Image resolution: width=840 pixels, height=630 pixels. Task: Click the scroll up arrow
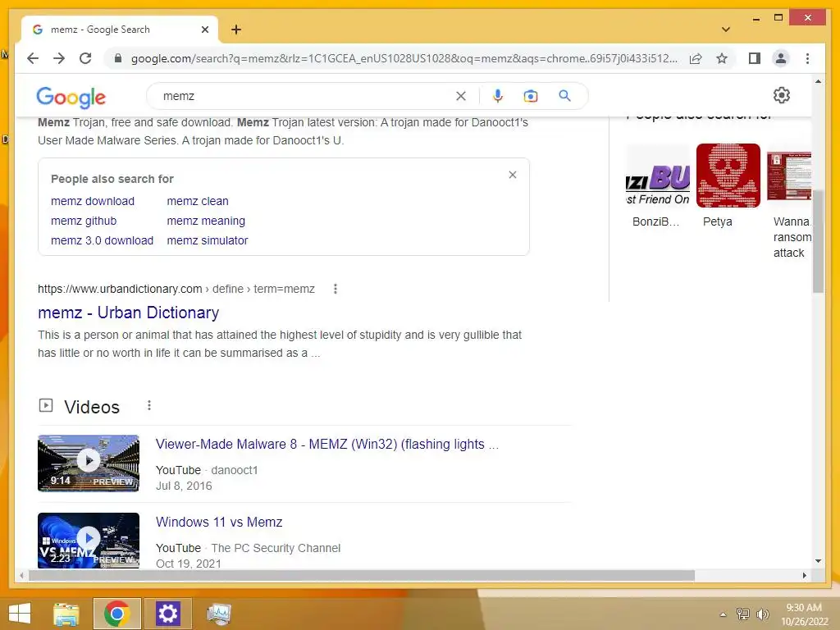coord(818,81)
